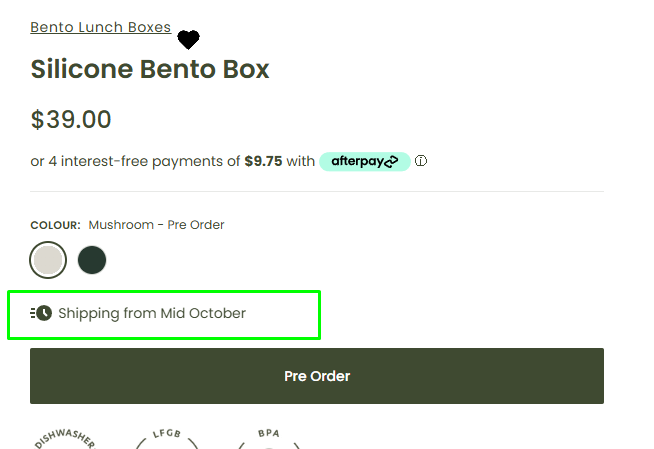Image resolution: width=654 pixels, height=449 pixels.
Task: Click the horizontal divider below Afterpay
Action: 317,191
